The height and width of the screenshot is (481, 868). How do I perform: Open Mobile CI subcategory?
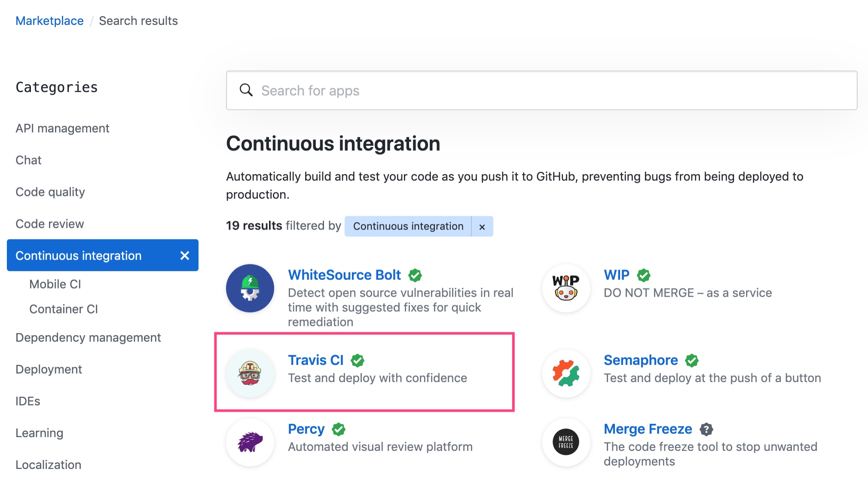tap(55, 284)
